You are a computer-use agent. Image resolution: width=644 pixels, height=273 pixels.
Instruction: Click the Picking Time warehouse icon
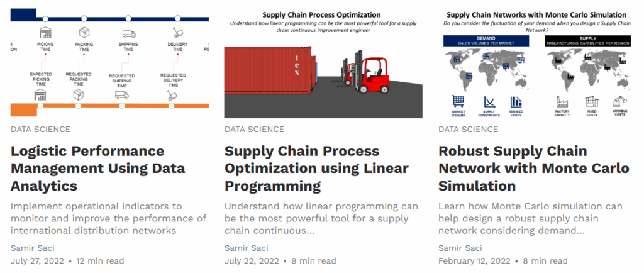(x=44, y=33)
